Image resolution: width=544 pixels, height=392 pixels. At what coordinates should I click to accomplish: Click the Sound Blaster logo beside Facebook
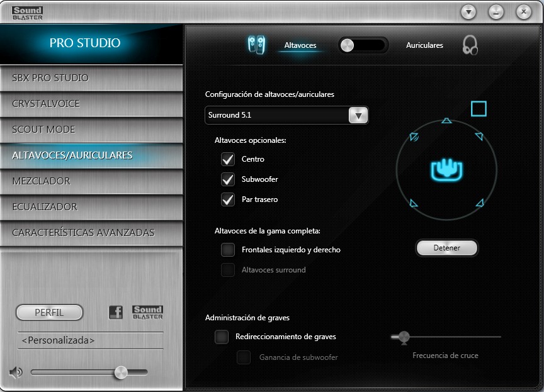tap(147, 312)
